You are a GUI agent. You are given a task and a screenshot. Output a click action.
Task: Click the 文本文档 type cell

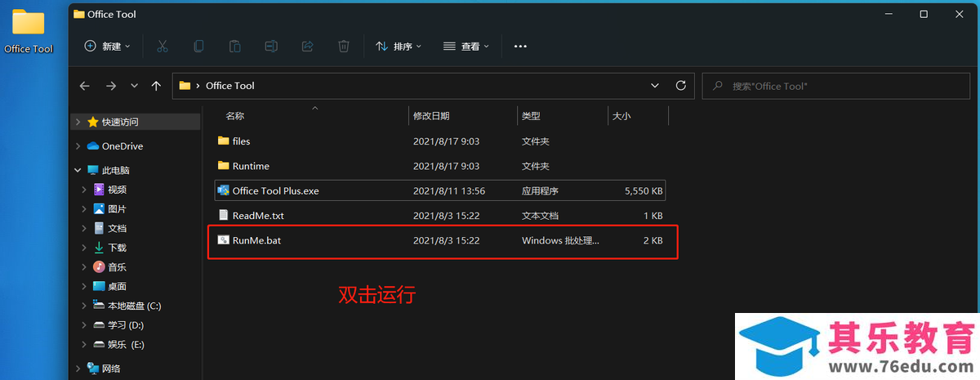[540, 216]
